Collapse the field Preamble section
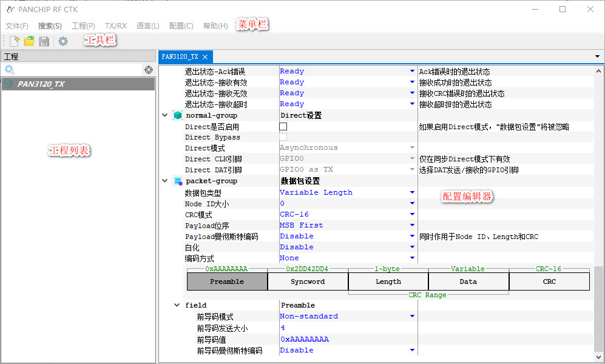 coord(177,305)
